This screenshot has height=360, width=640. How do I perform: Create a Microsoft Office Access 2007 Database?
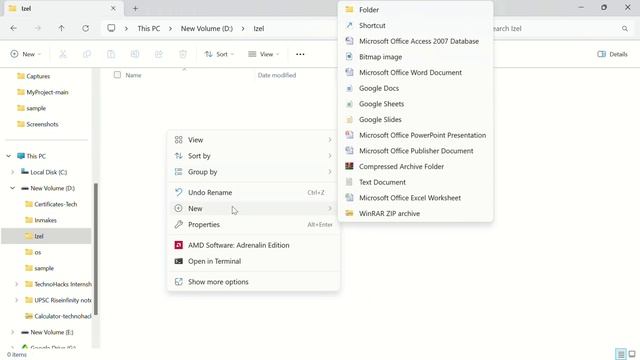coord(416,41)
